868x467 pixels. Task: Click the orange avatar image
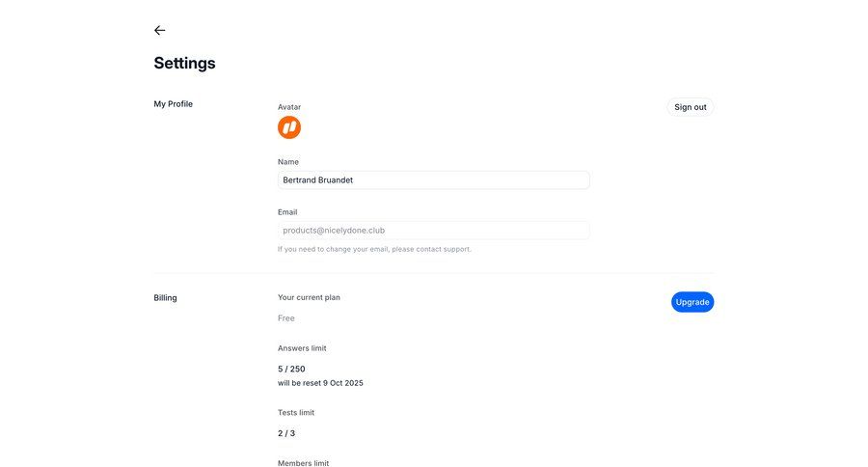(x=289, y=127)
